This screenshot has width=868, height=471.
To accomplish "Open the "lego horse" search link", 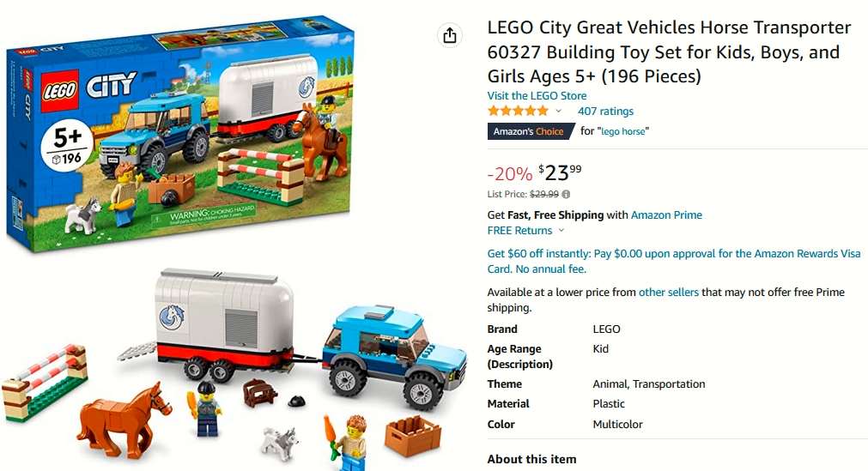I will [623, 132].
